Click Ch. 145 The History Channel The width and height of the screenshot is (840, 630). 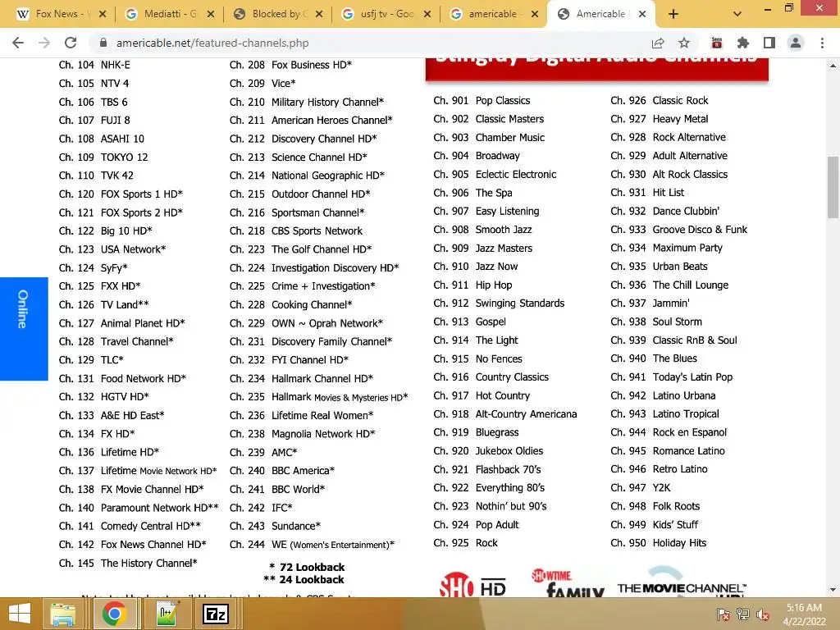(x=128, y=563)
